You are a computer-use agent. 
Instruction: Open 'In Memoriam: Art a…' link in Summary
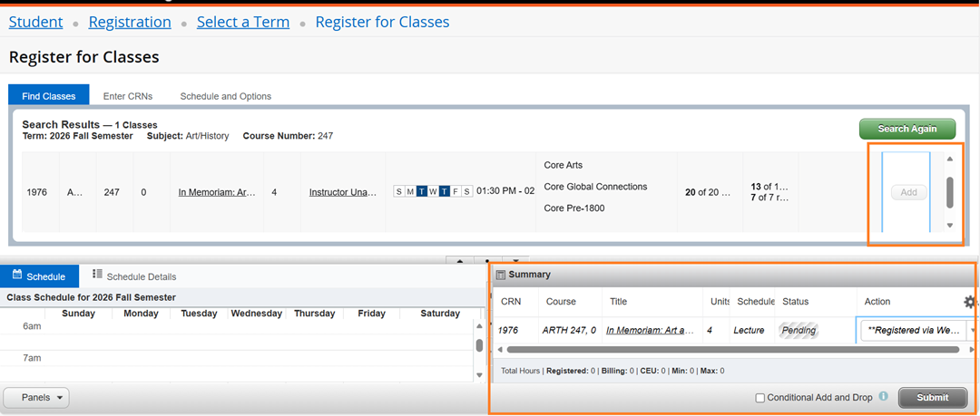650,331
